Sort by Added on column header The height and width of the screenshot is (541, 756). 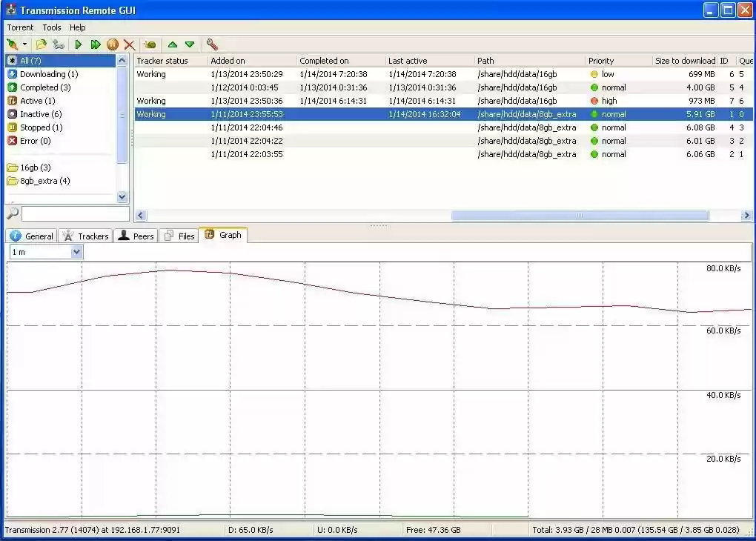click(x=252, y=61)
